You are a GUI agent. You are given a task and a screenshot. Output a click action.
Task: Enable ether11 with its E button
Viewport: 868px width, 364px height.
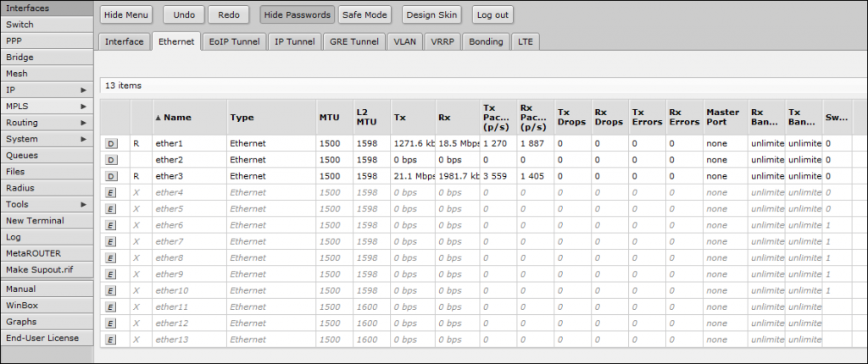point(111,307)
